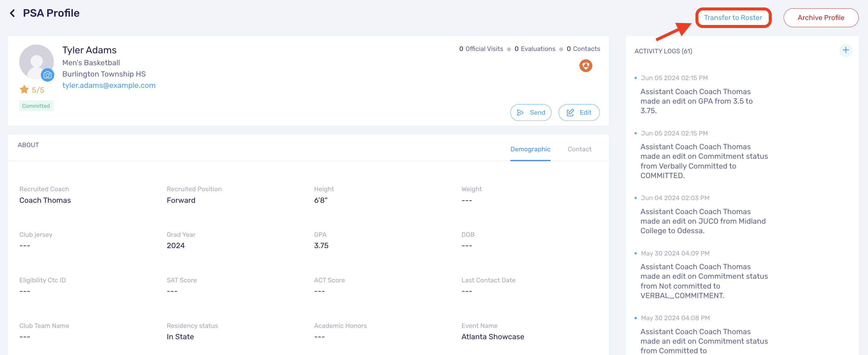This screenshot has width=868, height=355.
Task: Click the 2024 grad year value
Action: [x=176, y=245]
